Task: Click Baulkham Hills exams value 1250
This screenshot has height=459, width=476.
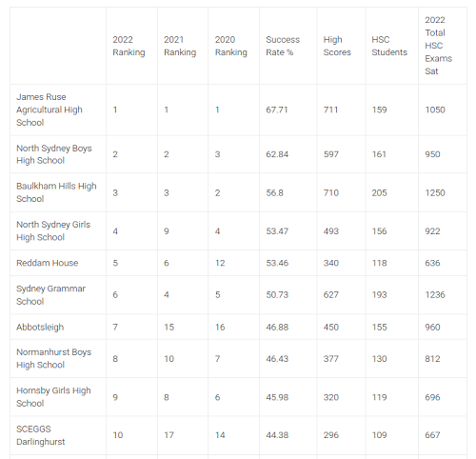Action: 435,192
